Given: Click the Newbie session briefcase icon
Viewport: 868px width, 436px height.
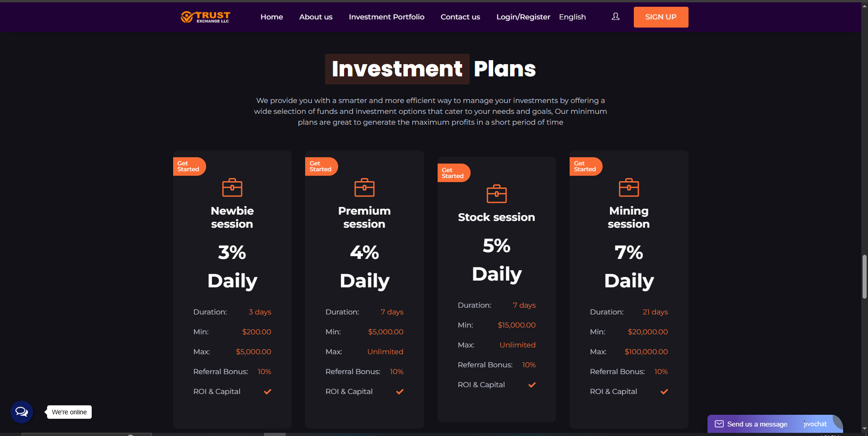Looking at the screenshot, I should coord(232,187).
